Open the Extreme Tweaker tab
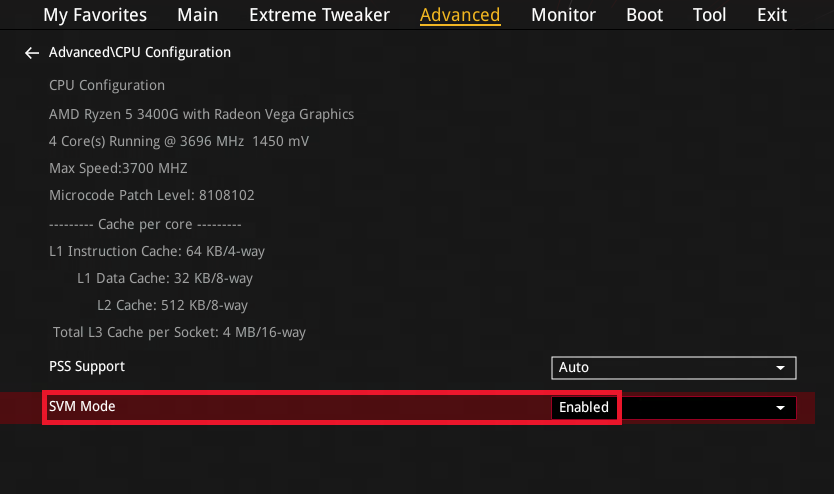The image size is (834, 494). (320, 15)
